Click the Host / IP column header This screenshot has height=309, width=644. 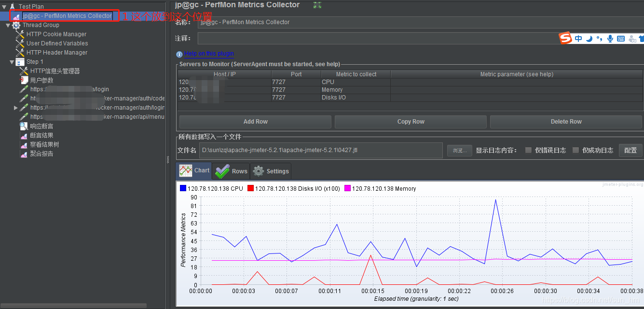(x=225, y=74)
